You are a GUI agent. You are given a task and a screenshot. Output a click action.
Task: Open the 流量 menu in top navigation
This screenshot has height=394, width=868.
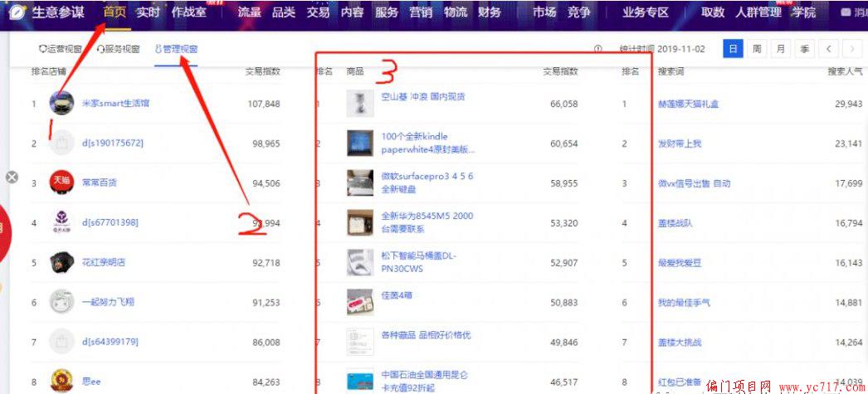249,12
